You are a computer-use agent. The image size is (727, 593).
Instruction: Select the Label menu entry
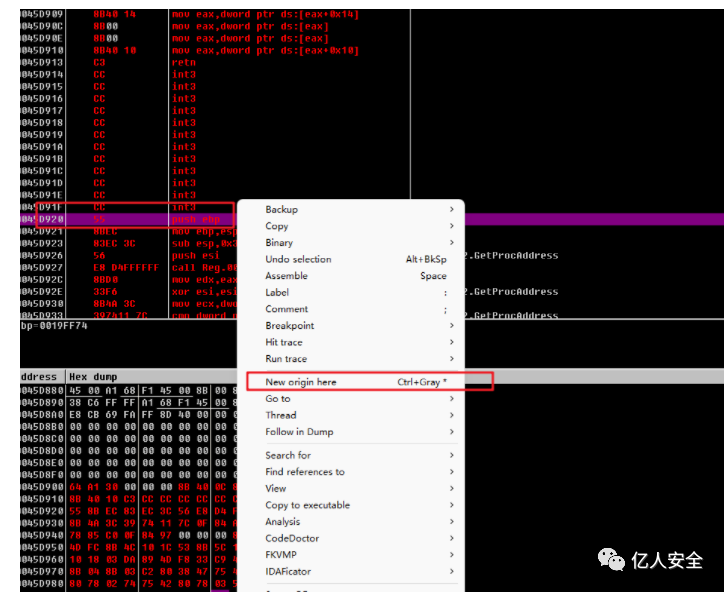351,293
